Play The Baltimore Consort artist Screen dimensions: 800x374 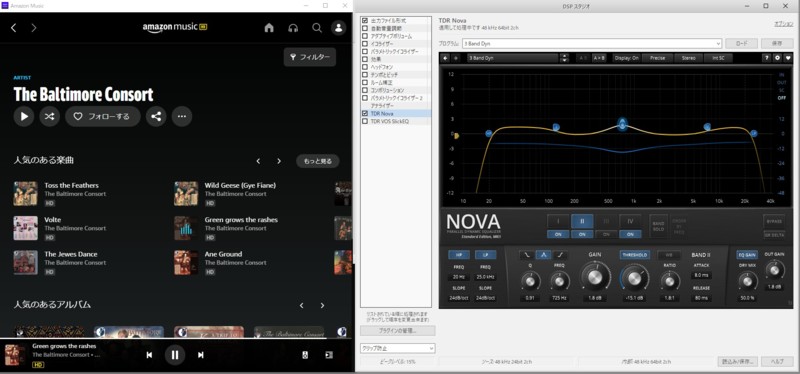(24, 116)
